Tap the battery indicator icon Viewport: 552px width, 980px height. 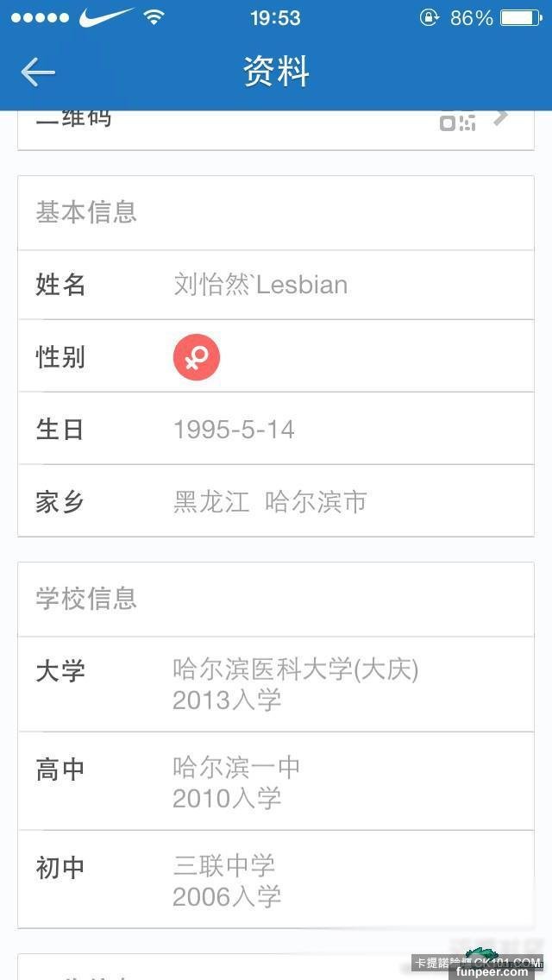point(521,17)
